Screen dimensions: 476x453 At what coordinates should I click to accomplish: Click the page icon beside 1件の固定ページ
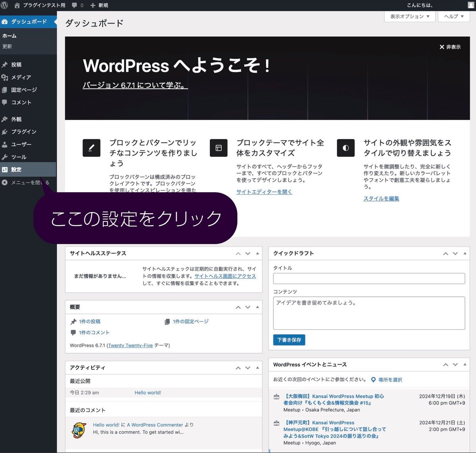coord(167,322)
